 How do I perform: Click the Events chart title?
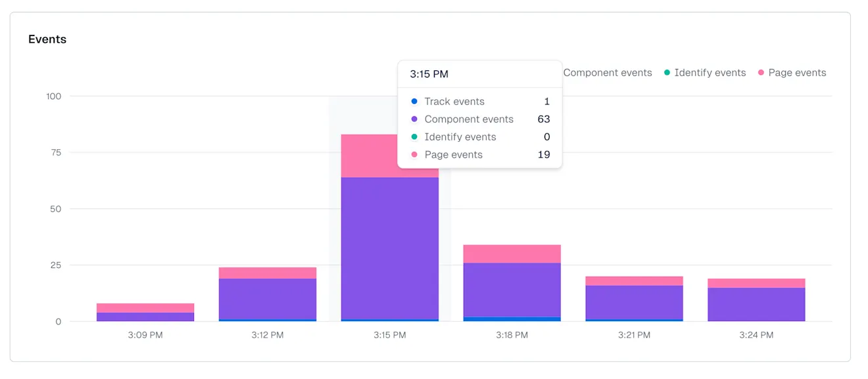click(47, 39)
